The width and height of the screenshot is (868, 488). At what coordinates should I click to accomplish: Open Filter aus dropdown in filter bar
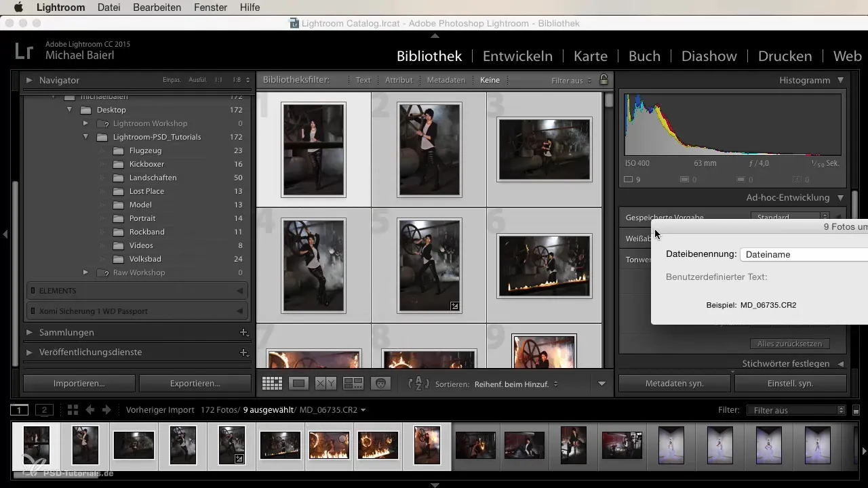[x=572, y=80]
